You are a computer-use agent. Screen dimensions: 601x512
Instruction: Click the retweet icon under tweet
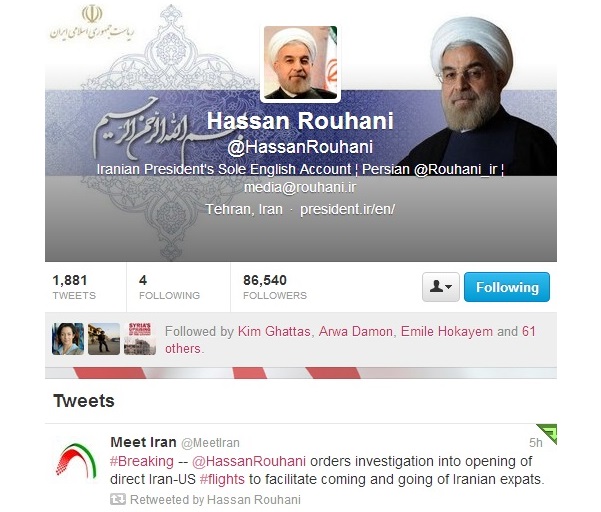(x=118, y=499)
